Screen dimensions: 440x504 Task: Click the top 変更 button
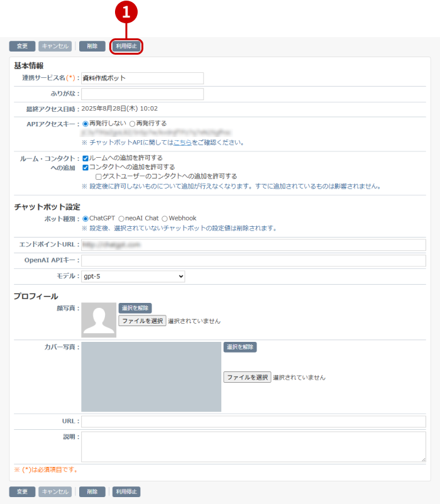pyautogui.click(x=22, y=46)
